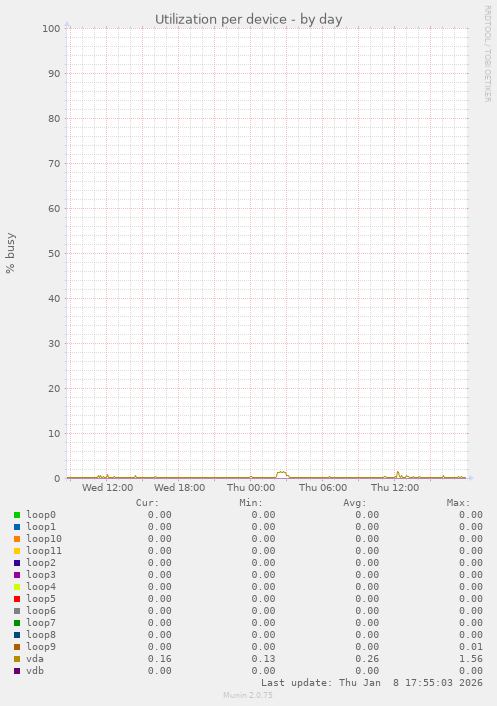Image resolution: width=497 pixels, height=706 pixels.
Task: Select the loop5 legend label
Action: click(41, 599)
